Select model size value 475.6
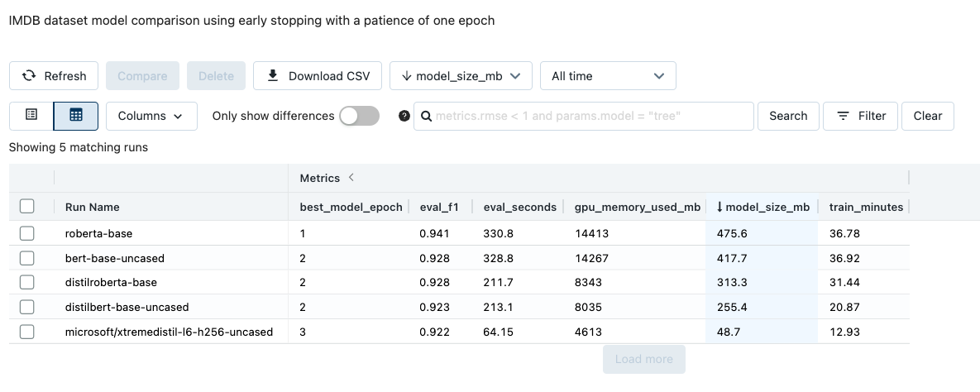The width and height of the screenshot is (980, 392). [x=732, y=233]
